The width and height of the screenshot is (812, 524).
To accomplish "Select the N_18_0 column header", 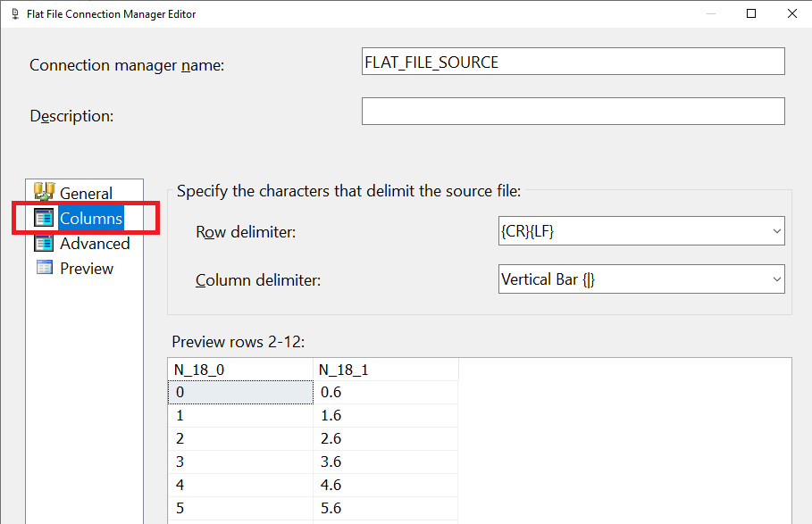I will (x=240, y=370).
